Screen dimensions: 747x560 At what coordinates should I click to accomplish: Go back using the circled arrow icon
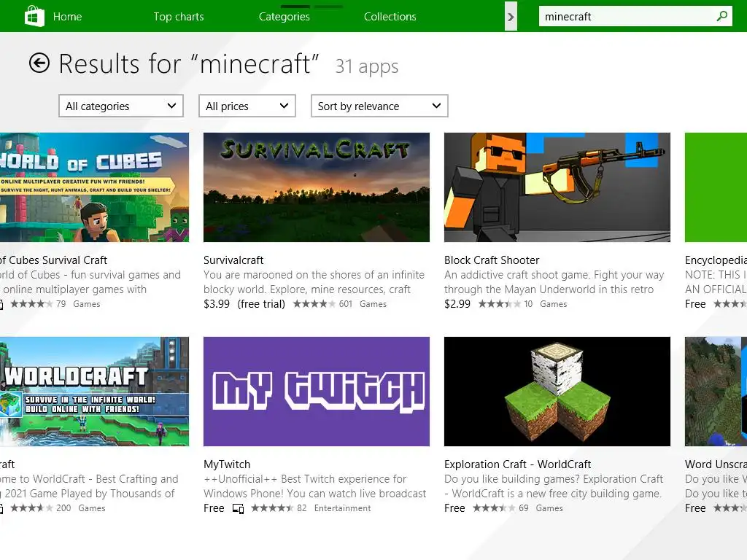[39, 63]
